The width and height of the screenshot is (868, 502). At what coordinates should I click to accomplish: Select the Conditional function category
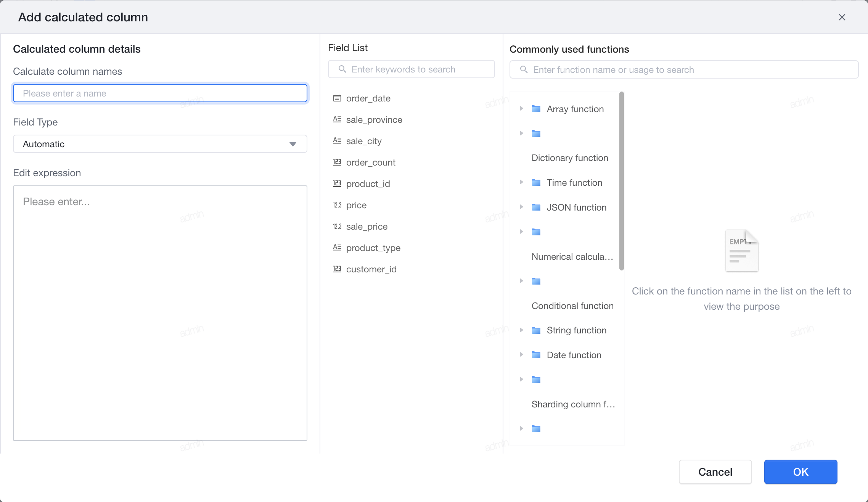pyautogui.click(x=572, y=306)
